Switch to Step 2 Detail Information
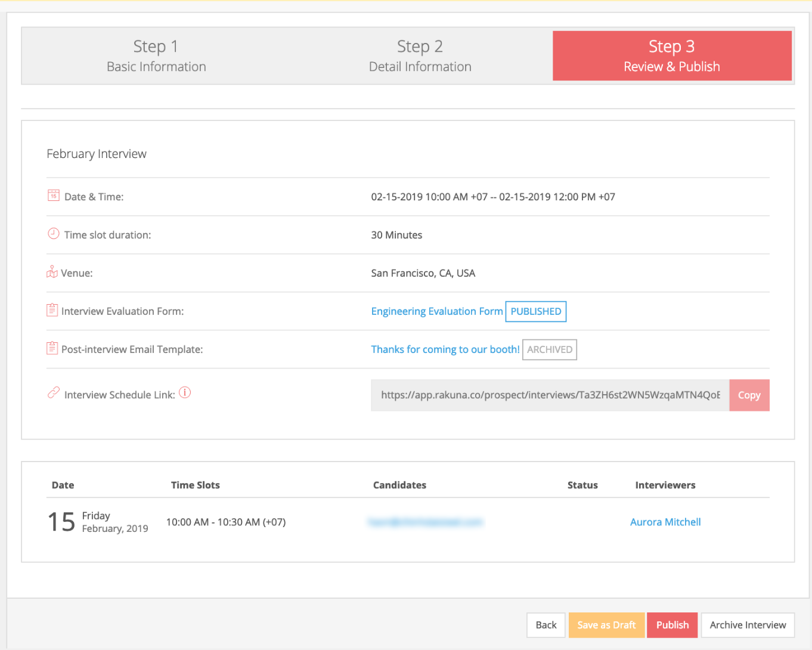 pos(420,56)
